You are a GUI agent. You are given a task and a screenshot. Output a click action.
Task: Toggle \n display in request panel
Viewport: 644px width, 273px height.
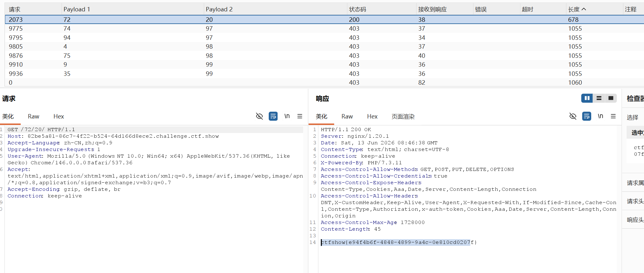pos(287,116)
